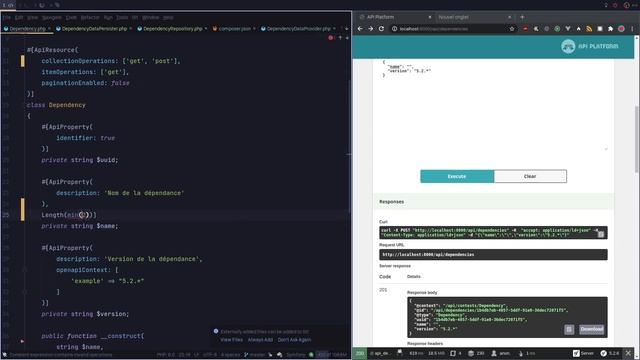Click the 'paginationEnabled: false' line
Screen dimensions: 640x360
tap(85, 83)
